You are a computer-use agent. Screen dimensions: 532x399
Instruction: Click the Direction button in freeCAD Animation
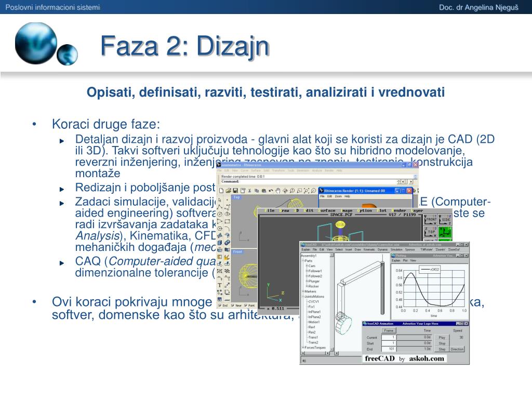[x=457, y=349]
